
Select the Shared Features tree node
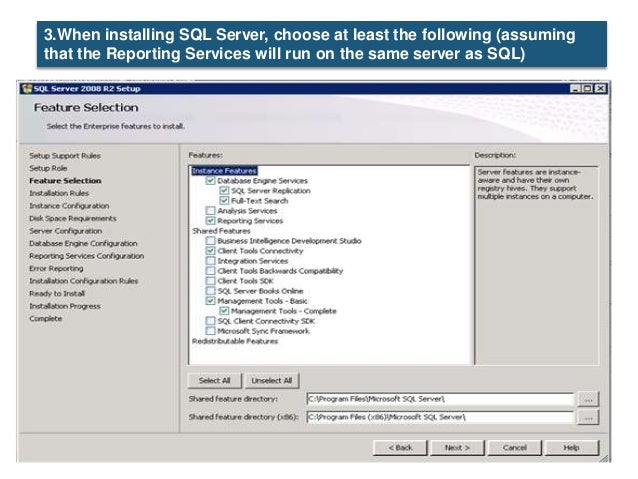pos(221,231)
